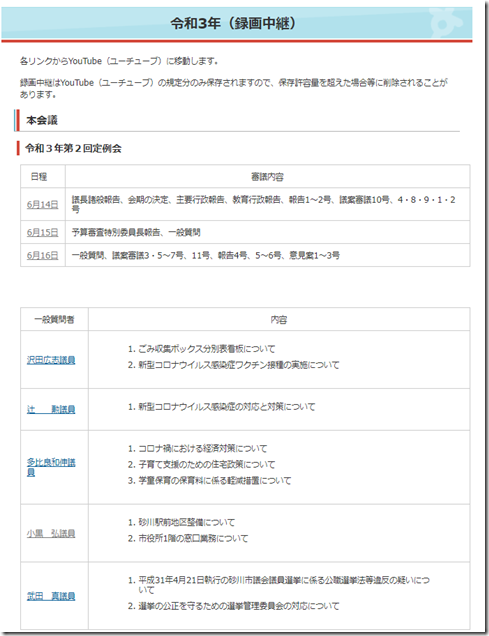The width and height of the screenshot is (489, 636).
Task: Click the 一般質問者 column header
Action: tap(54, 320)
